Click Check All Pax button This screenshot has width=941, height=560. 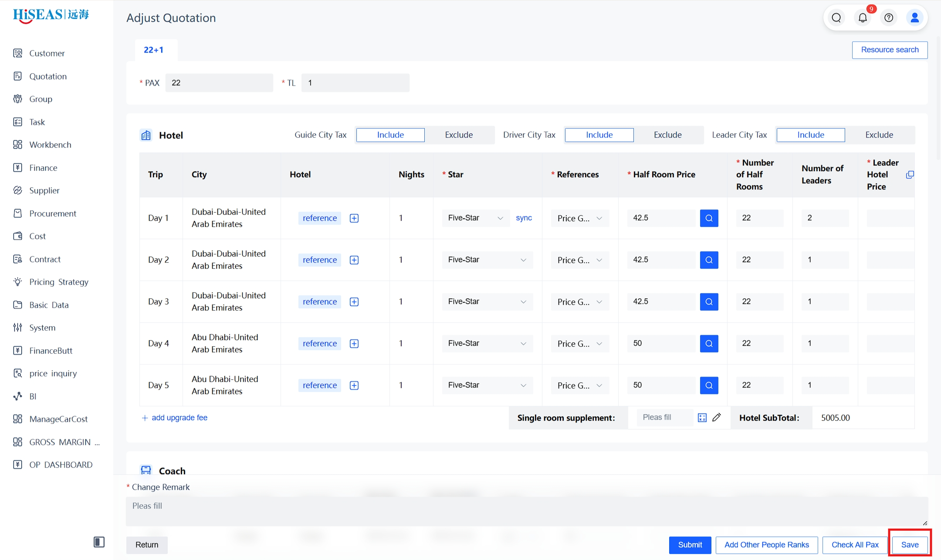click(855, 545)
